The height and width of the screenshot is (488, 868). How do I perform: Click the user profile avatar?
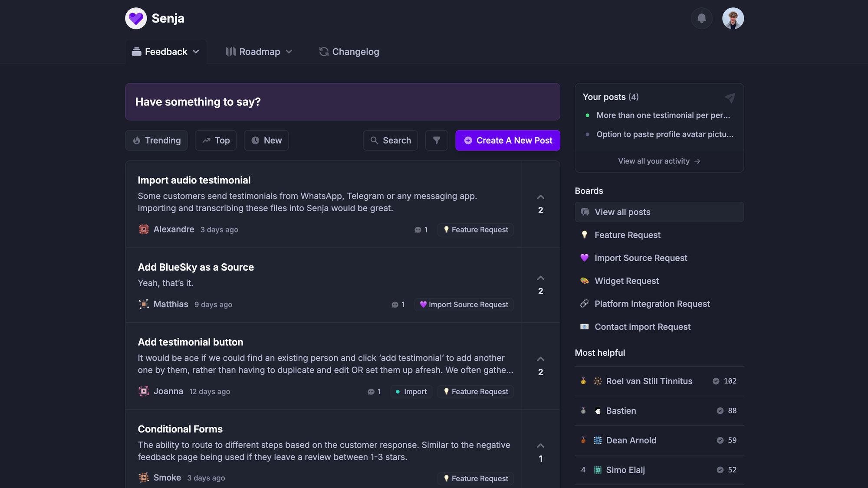coord(733,18)
